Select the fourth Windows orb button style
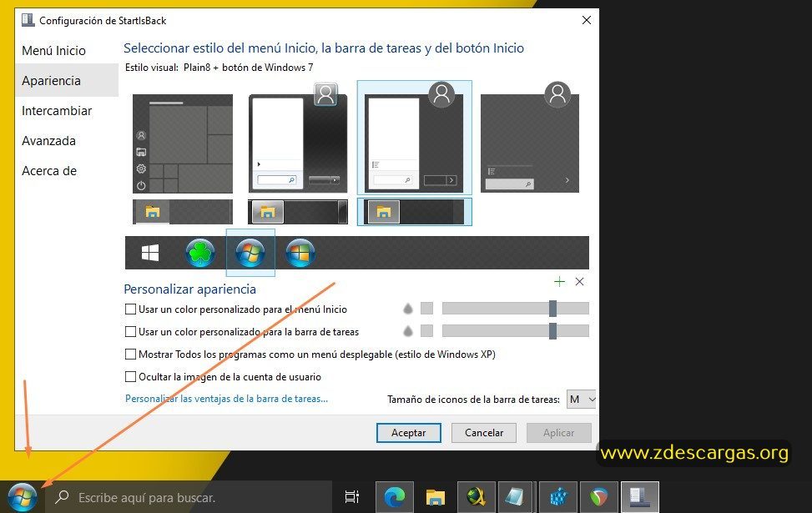 [300, 253]
